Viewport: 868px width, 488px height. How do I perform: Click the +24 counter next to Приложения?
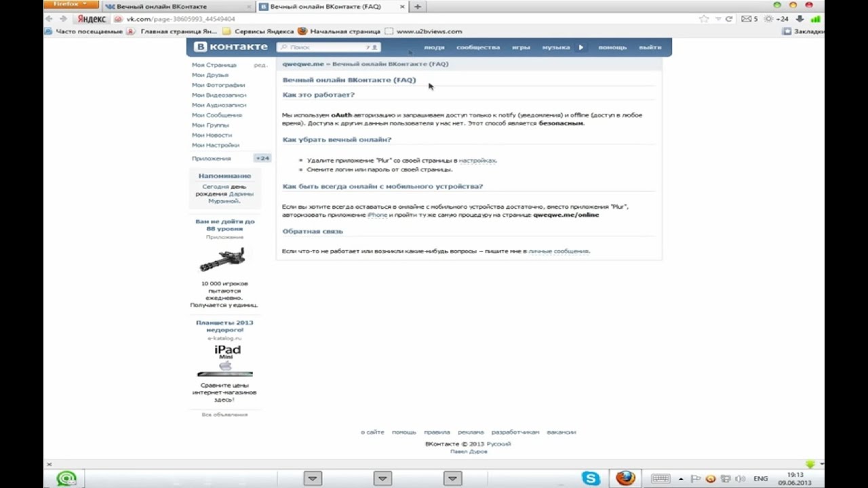(262, 159)
